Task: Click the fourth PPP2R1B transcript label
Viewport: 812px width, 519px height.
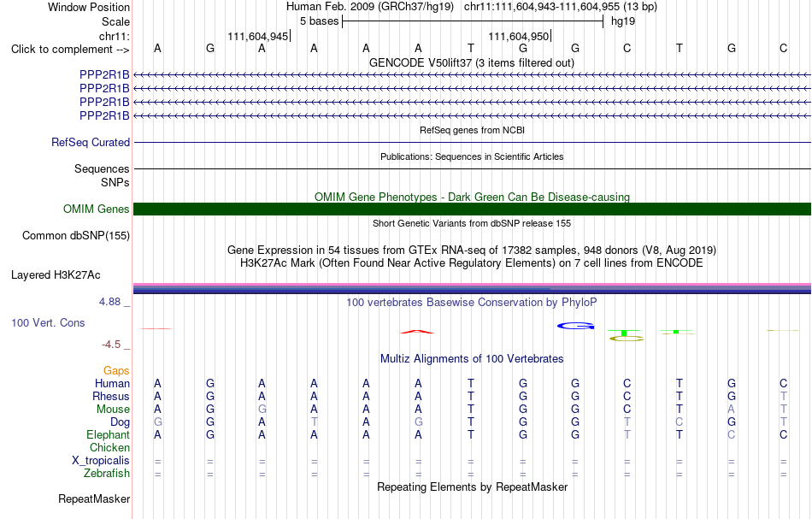Action: coord(104,115)
